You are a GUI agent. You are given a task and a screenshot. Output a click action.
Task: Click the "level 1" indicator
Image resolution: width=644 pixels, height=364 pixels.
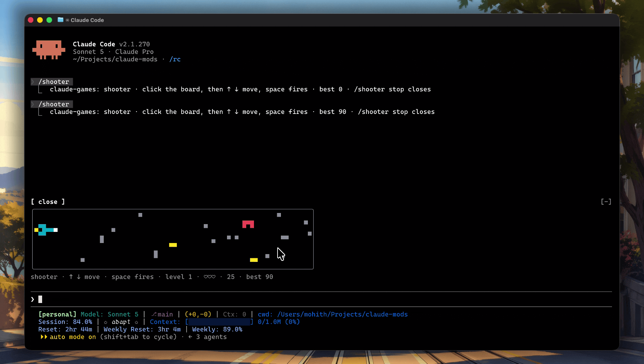(179, 277)
